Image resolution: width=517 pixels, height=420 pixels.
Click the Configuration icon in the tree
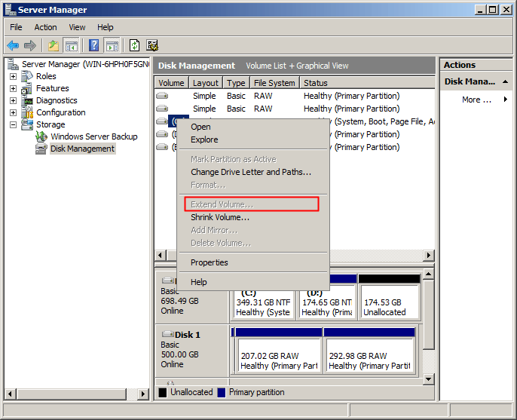pos(27,112)
